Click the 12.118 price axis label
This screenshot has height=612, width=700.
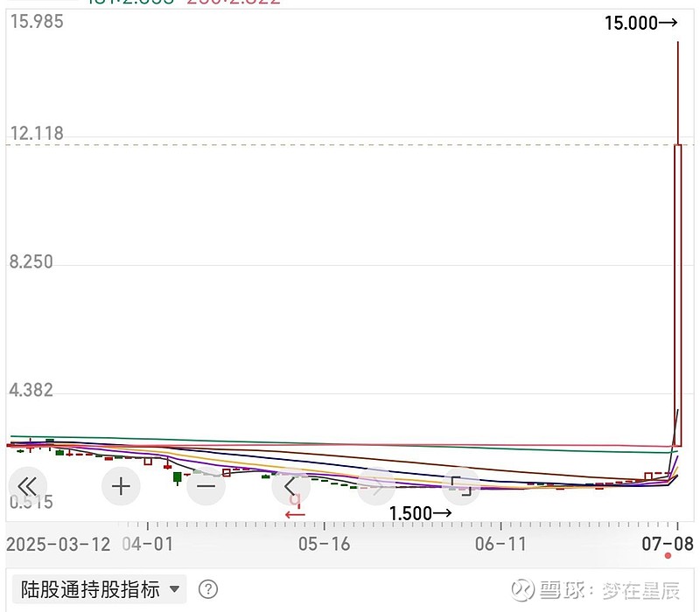(37, 134)
